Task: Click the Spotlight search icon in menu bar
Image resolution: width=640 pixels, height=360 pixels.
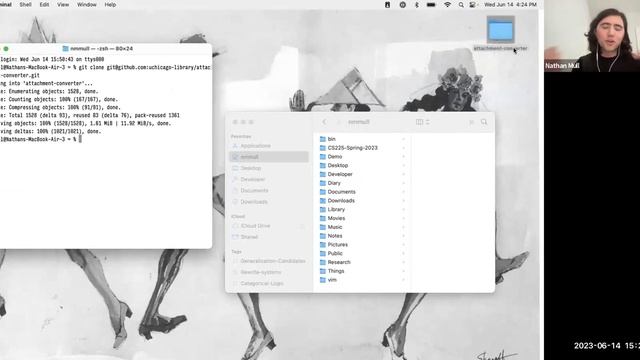Action: click(461, 5)
